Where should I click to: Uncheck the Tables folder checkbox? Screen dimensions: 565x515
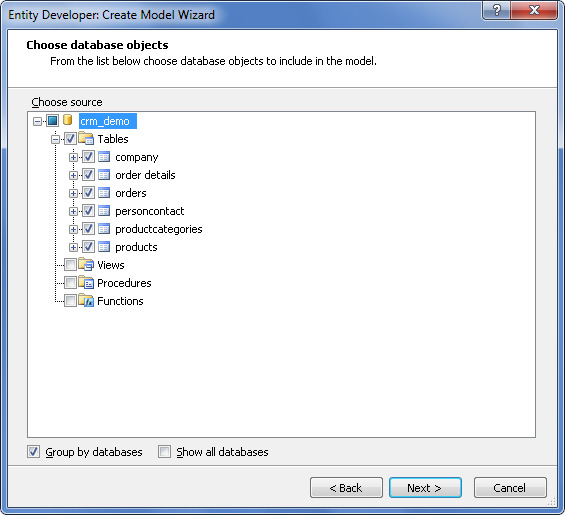(x=70, y=139)
